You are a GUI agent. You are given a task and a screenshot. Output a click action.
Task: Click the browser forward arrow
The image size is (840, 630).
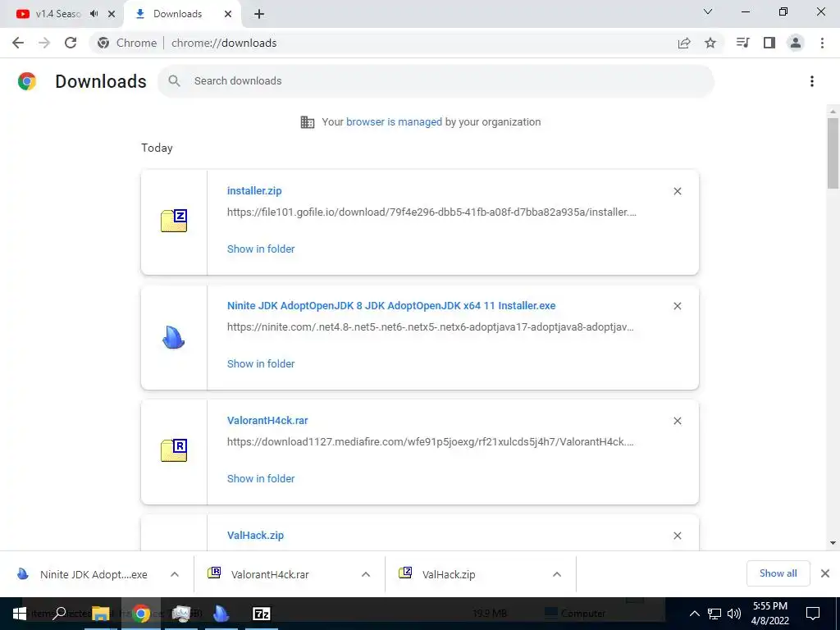pos(44,43)
